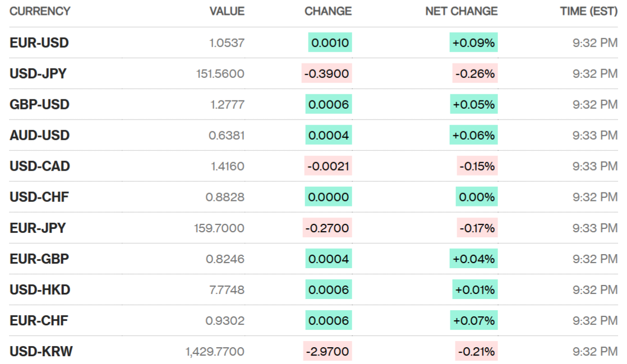The width and height of the screenshot is (627, 364).
Task: Sort by the CURRENCY column header
Action: pos(40,11)
